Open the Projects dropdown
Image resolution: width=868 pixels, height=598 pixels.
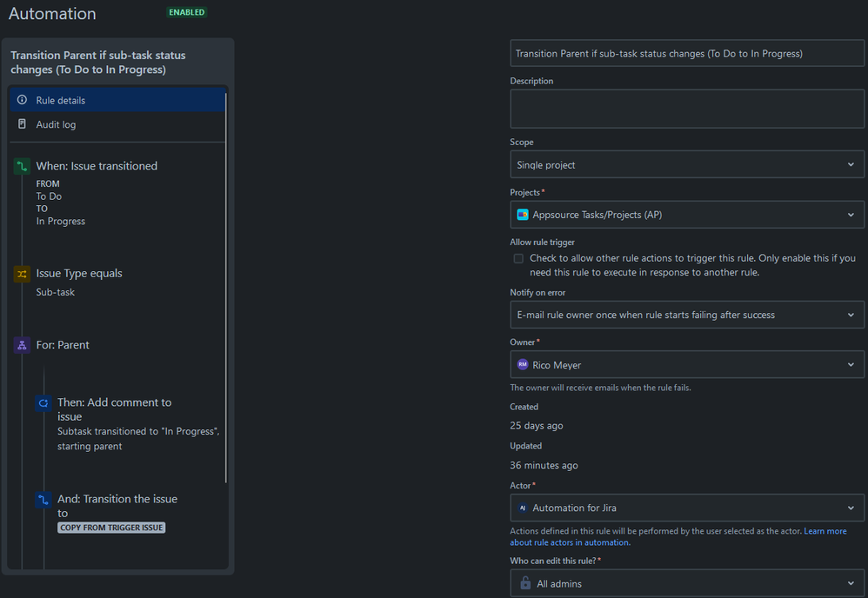pos(686,215)
